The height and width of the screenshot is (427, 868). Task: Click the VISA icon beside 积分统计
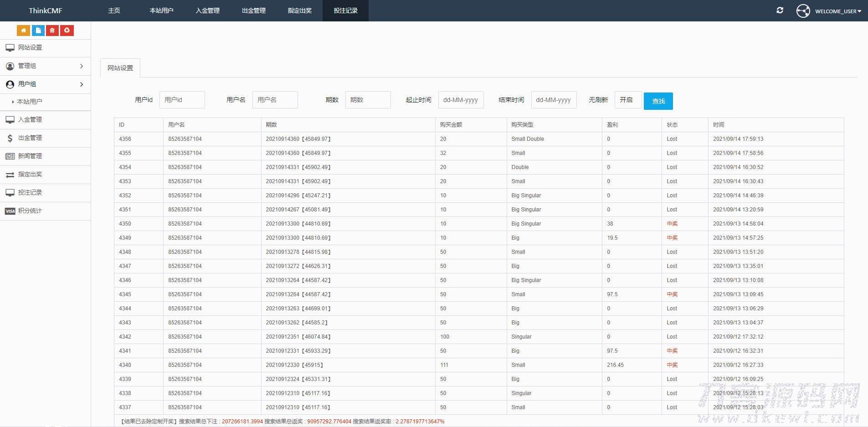10,211
